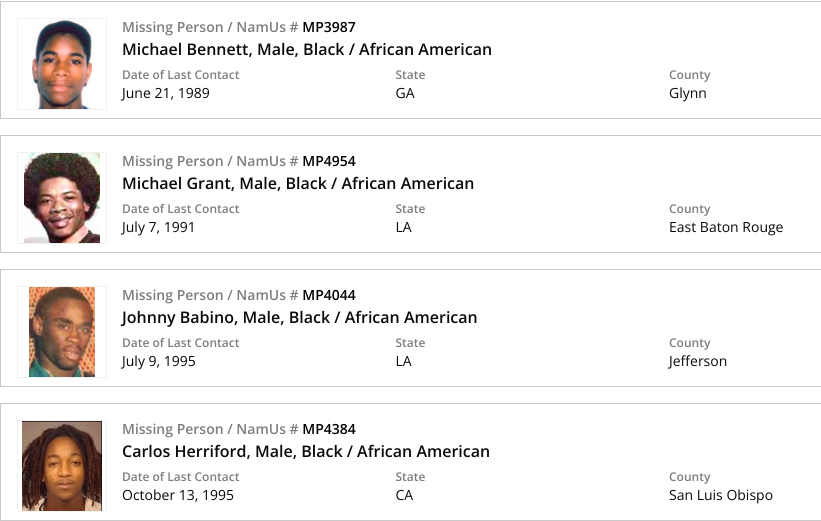Select the July 7, 1991 date

tap(158, 227)
